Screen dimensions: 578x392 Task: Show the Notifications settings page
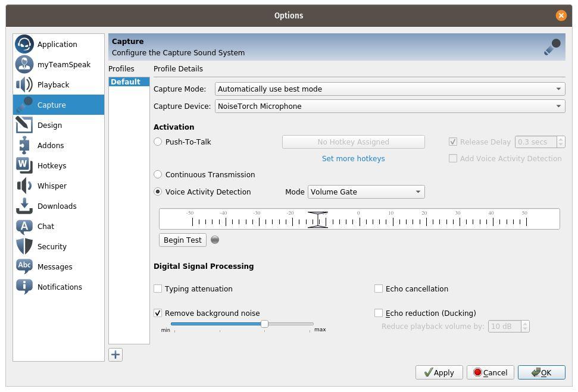click(x=60, y=287)
